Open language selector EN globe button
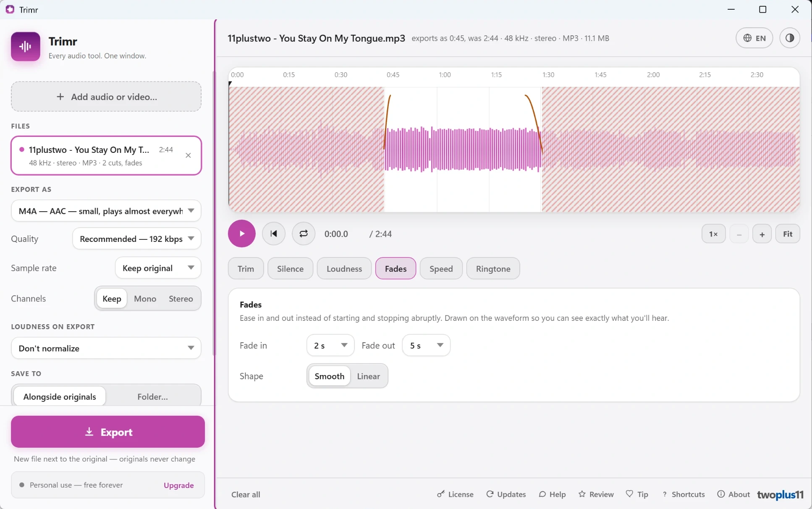The image size is (812, 509). [754, 38]
